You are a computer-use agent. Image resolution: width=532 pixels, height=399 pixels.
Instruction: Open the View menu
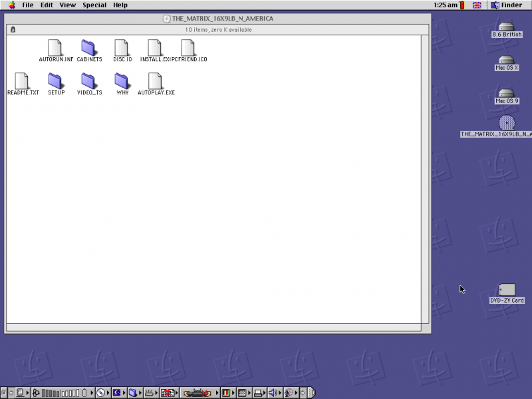68,5
